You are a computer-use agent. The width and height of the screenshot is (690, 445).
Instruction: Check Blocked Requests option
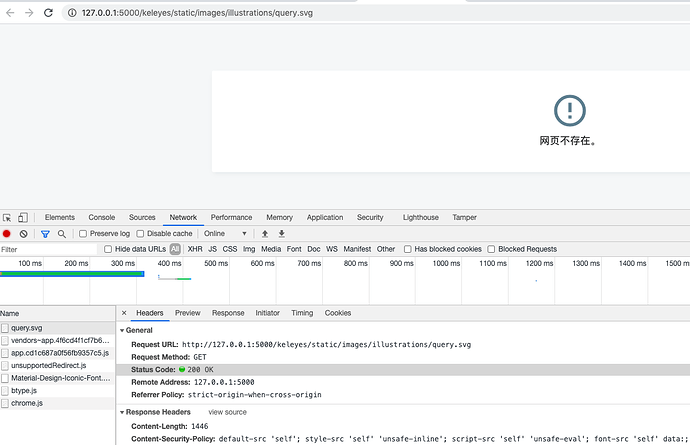pos(491,249)
